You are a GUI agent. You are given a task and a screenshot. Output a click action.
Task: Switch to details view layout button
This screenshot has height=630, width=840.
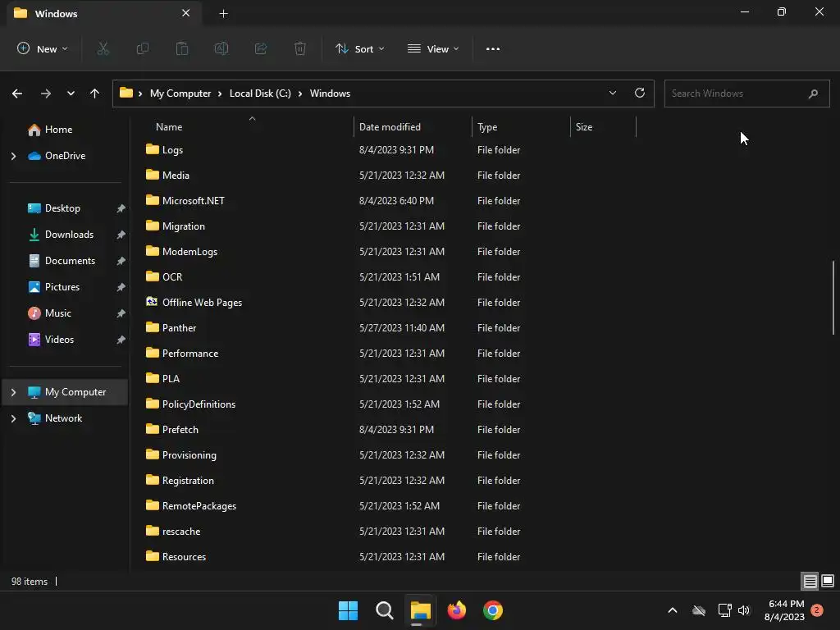coord(810,582)
